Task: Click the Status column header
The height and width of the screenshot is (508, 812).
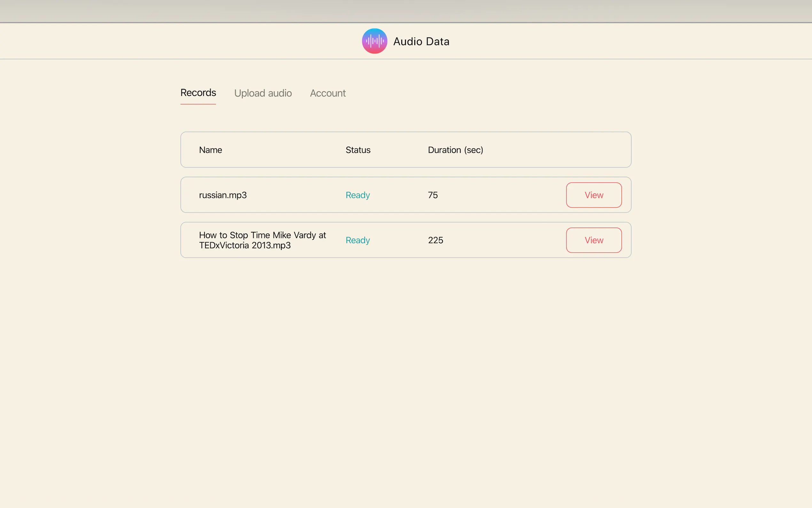Action: click(x=358, y=150)
